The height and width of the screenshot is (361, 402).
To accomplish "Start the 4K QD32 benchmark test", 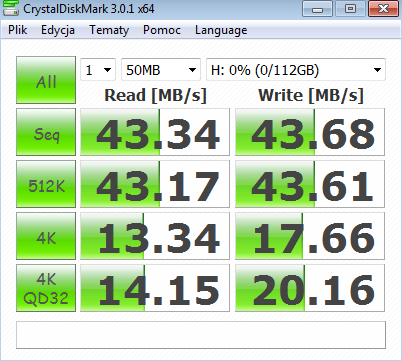I will point(46,288).
